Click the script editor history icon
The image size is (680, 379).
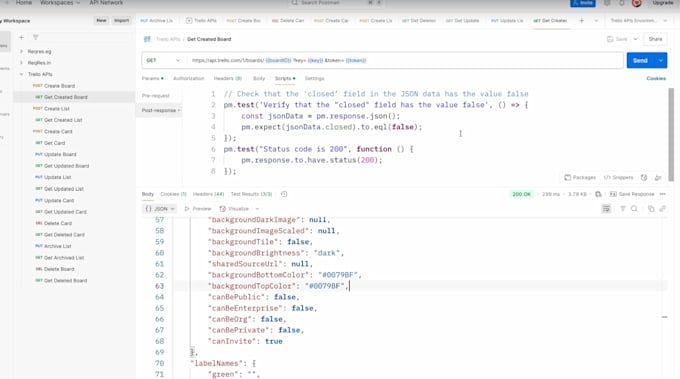click(644, 177)
